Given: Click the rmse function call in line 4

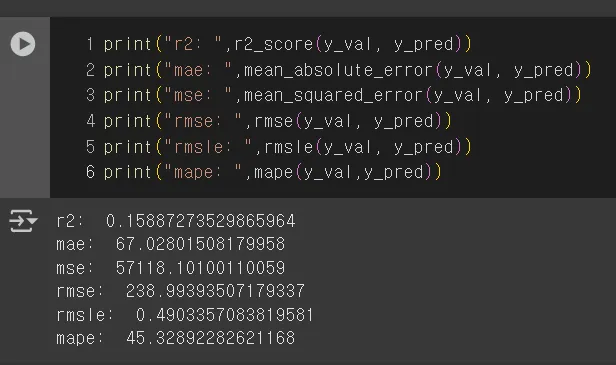Looking at the screenshot, I should pyautogui.click(x=274, y=121).
